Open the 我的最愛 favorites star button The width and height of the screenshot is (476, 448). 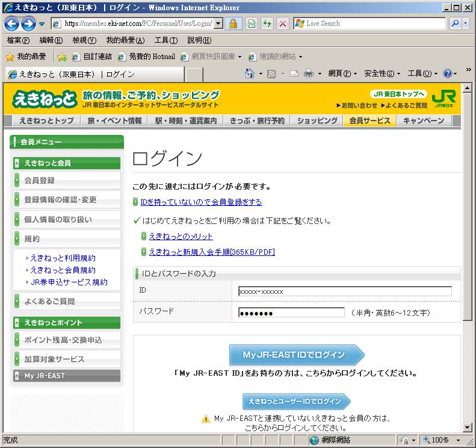tap(26, 57)
